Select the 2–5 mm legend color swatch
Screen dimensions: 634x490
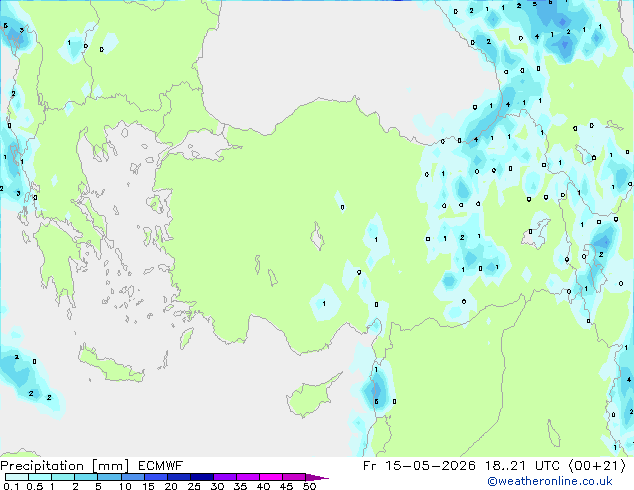86,477
